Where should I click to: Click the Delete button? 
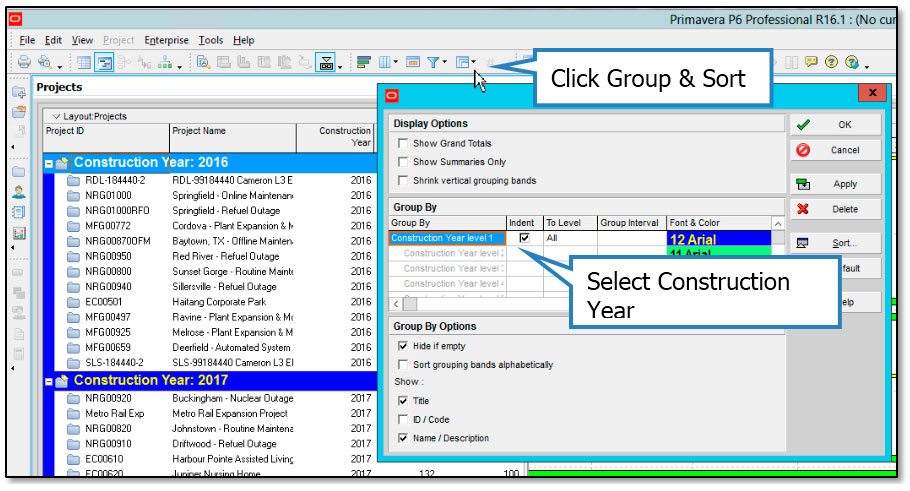835,209
